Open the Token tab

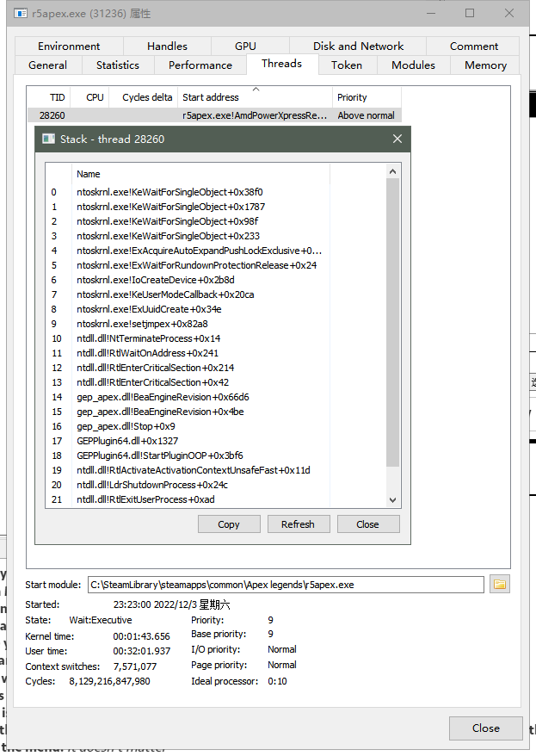point(347,65)
